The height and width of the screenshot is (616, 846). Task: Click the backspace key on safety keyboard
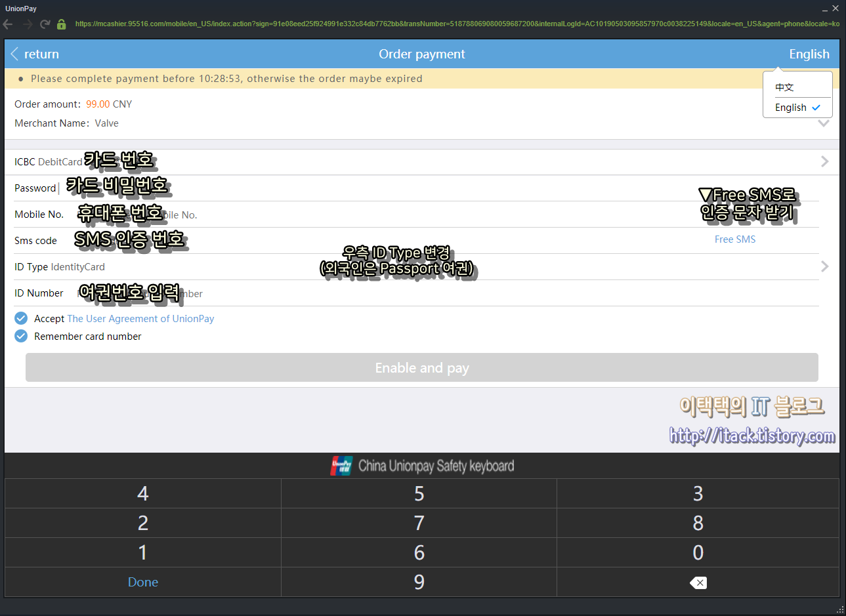pyautogui.click(x=698, y=583)
